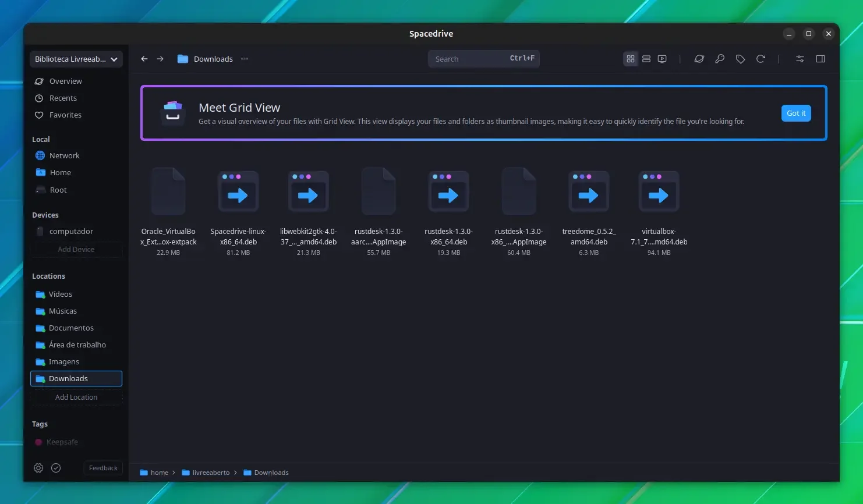Switch to list view layout icon
Screen dimensions: 863x504
pos(646,59)
